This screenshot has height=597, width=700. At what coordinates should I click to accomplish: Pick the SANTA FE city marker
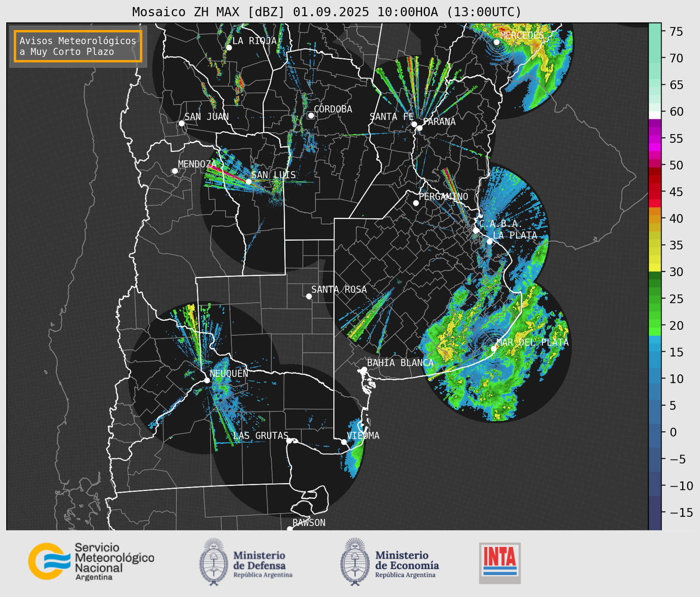pos(414,124)
